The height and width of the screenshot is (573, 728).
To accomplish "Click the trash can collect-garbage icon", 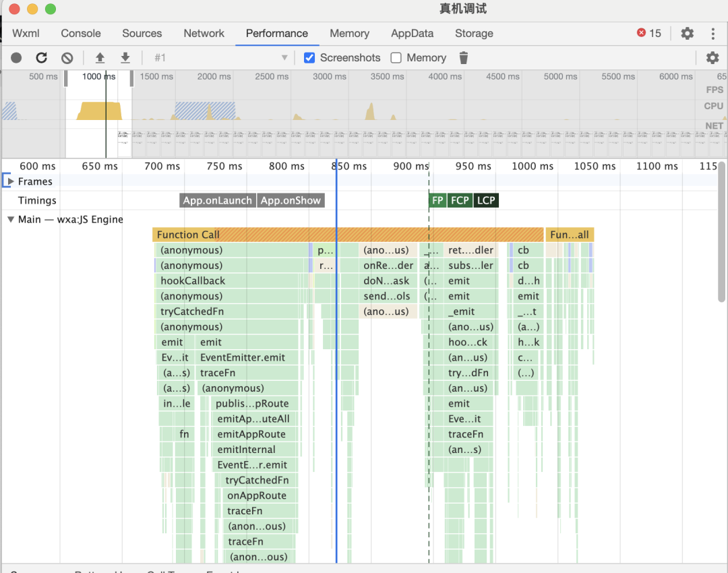I will [x=463, y=57].
